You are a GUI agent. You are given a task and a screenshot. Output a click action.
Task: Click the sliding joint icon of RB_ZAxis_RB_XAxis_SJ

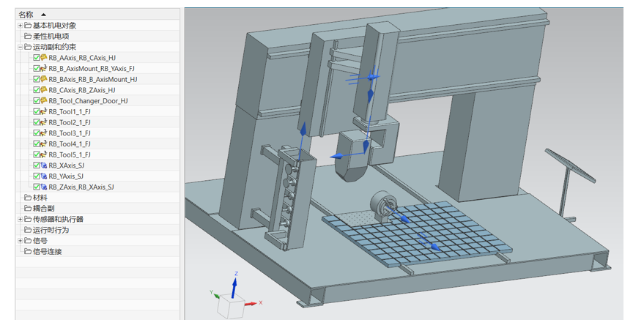pyautogui.click(x=44, y=187)
